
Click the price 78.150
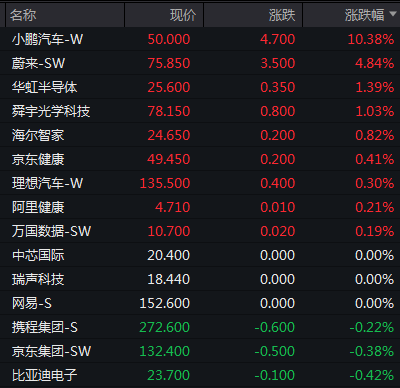coord(169,111)
